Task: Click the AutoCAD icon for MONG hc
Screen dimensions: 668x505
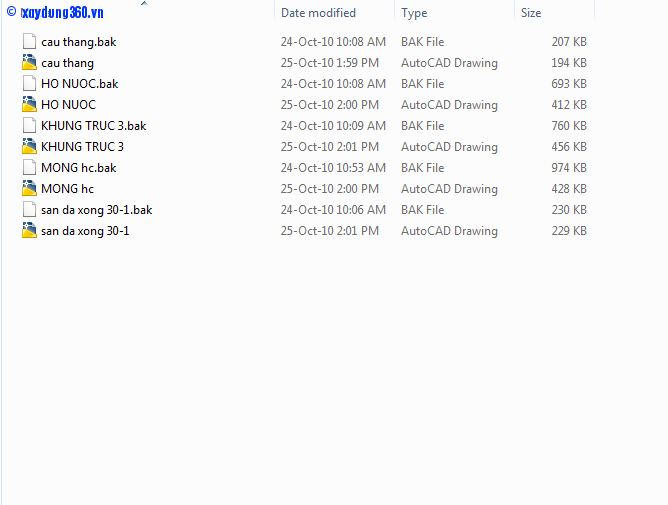Action: tap(29, 189)
